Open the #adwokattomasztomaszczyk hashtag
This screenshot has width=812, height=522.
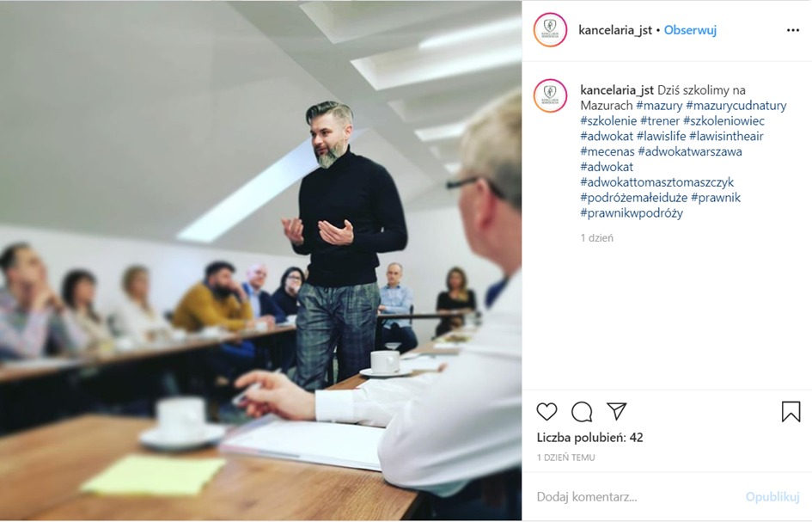click(656, 182)
